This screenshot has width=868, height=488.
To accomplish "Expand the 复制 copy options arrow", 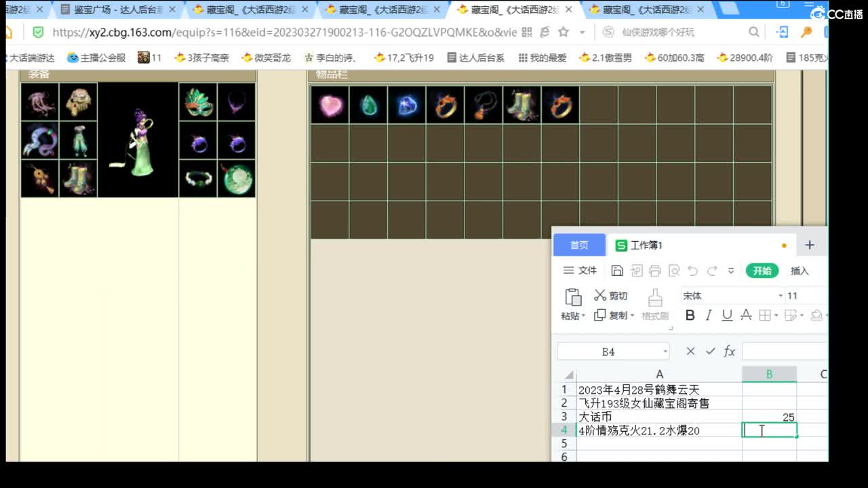I will pos(632,316).
